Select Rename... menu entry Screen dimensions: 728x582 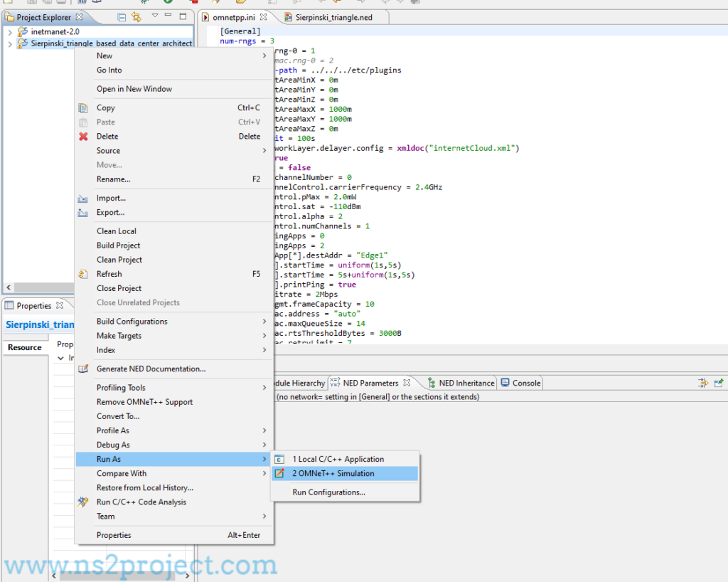tap(174, 179)
